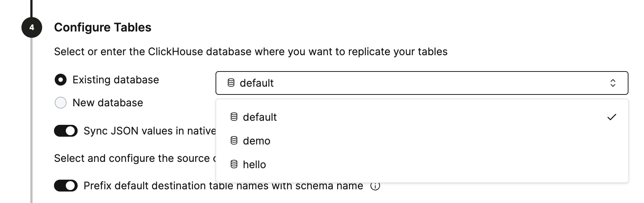This screenshot has height=203, width=644.
Task: Click the up-down chevron on database selector
Action: 613,83
